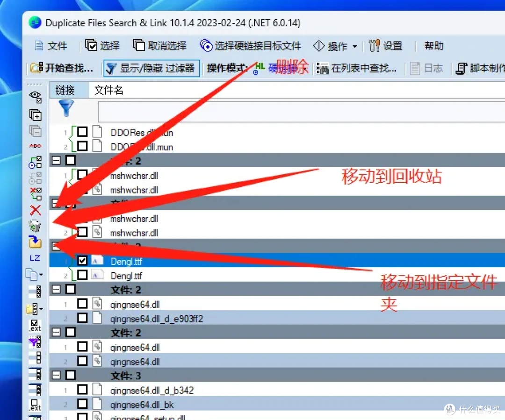Open the folder-checkboxes icon dropdown arrow
The image size is (505, 420).
pyautogui.click(x=41, y=309)
